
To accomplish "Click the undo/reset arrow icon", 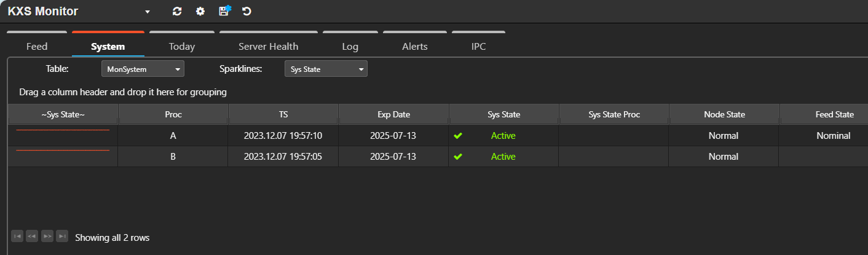I will [x=247, y=11].
